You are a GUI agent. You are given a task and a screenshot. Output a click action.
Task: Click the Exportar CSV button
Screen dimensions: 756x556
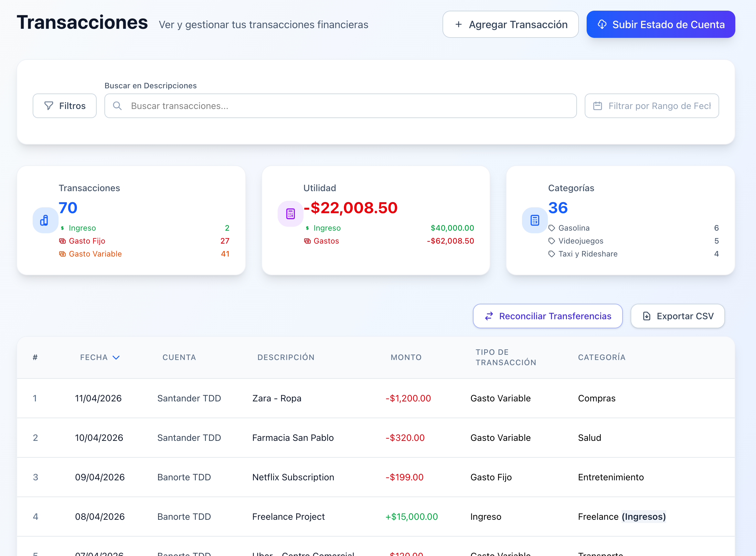(x=678, y=316)
